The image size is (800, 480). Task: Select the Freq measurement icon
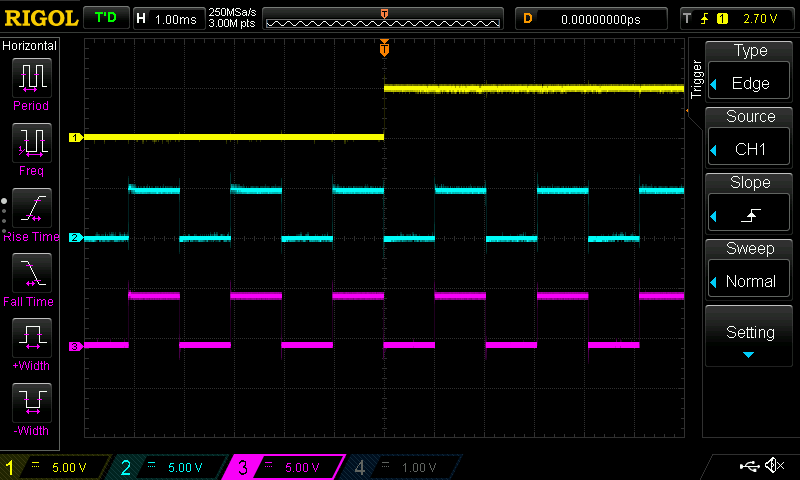(32, 142)
